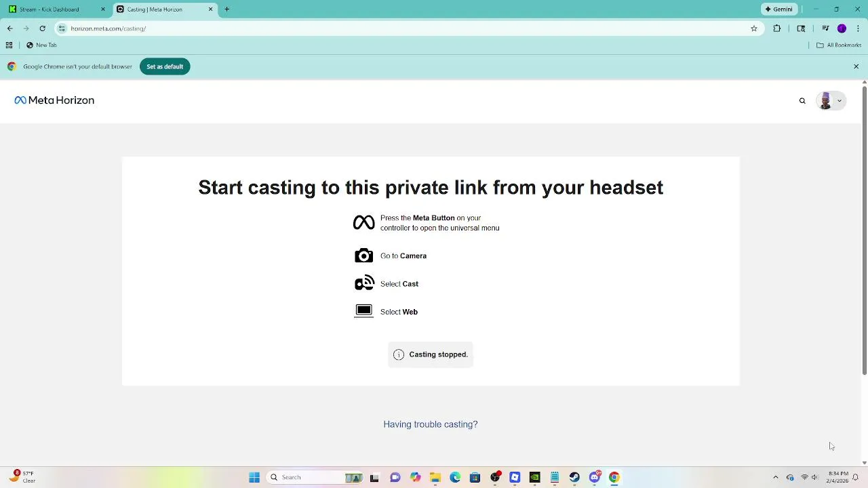Screen dimensions: 868x488
Task: Open the profile avatar menu
Action: click(831, 100)
